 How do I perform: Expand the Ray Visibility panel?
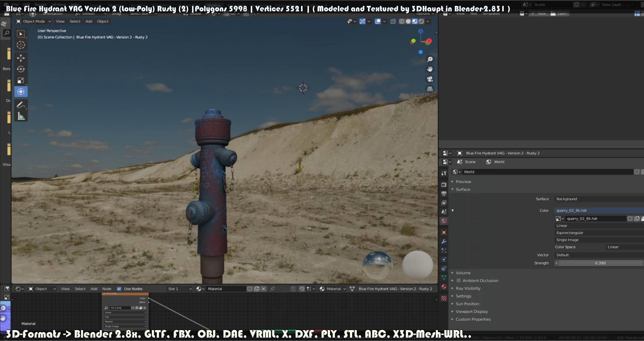(468, 288)
